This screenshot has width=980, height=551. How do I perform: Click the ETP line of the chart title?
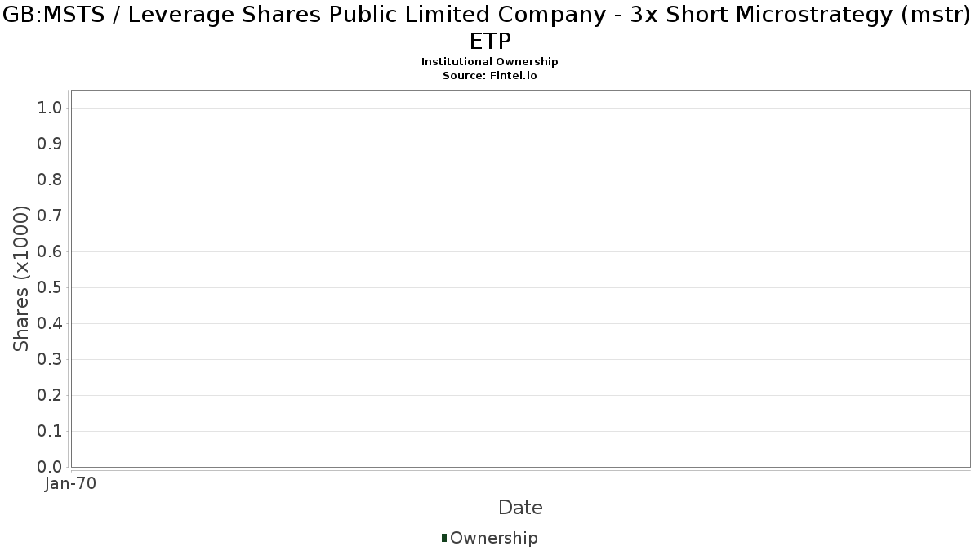(x=490, y=42)
